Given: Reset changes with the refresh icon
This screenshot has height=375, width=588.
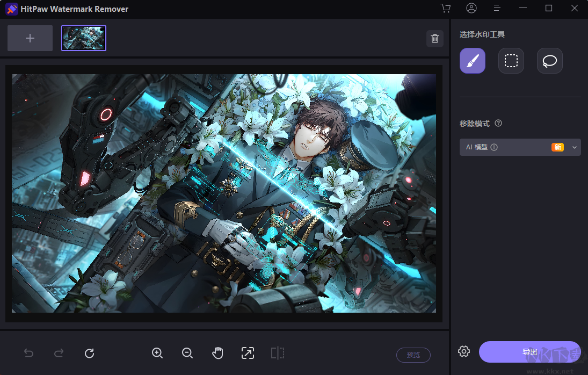Looking at the screenshot, I should [89, 353].
